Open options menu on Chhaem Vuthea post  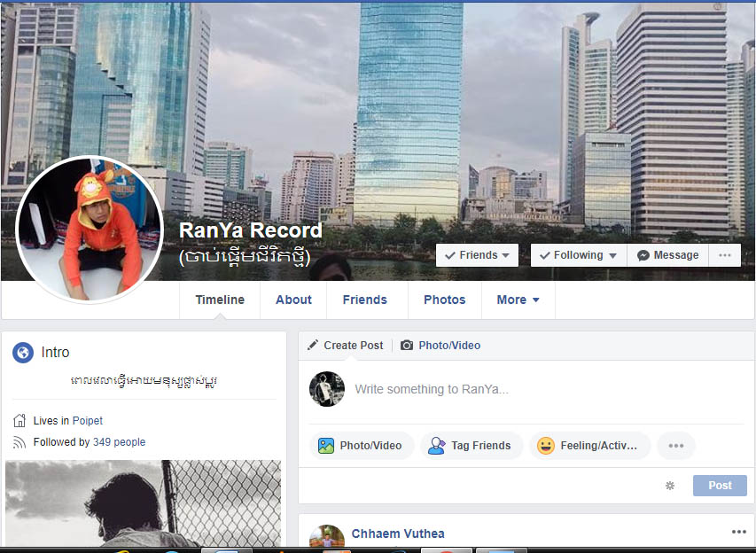738,532
